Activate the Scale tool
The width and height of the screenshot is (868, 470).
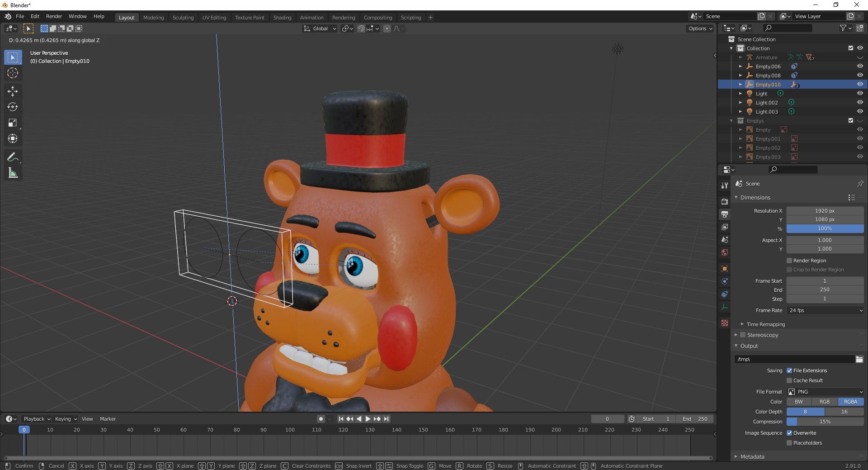pyautogui.click(x=13, y=123)
